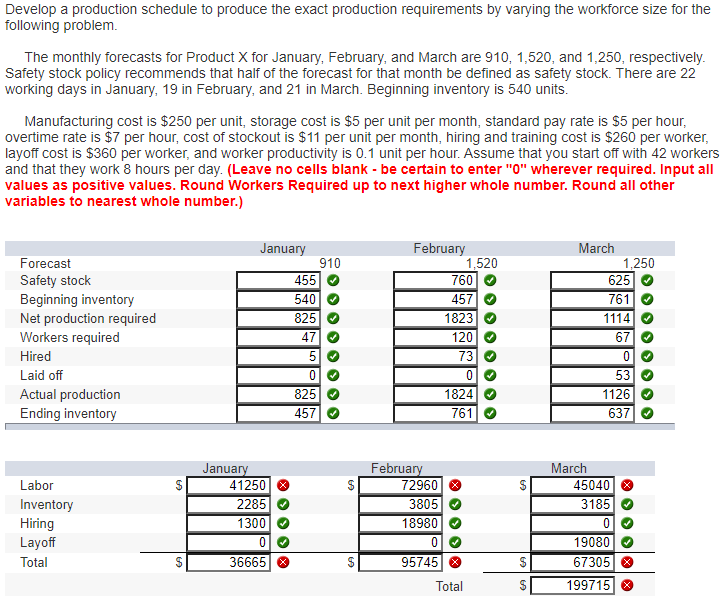The width and height of the screenshot is (720, 596).
Task: Click green check beside January Safety stock
Action: (333, 280)
